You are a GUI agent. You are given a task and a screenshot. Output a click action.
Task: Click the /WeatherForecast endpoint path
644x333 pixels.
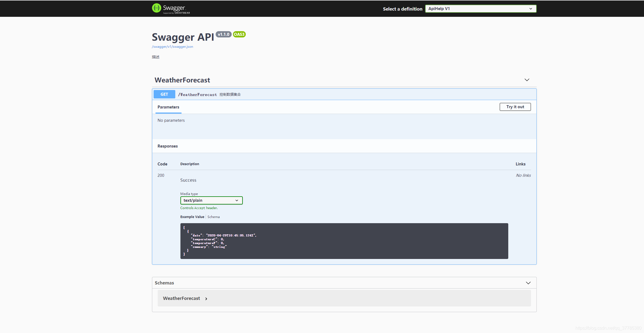point(198,95)
